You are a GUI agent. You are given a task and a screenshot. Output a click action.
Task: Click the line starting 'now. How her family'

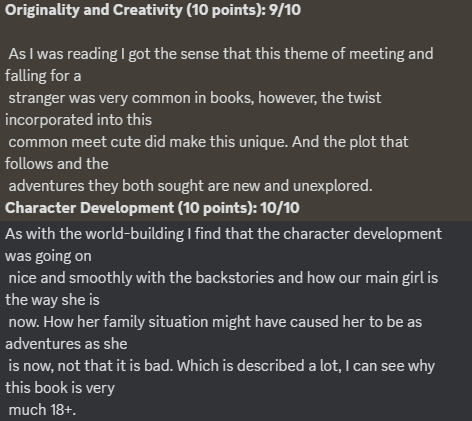(x=215, y=322)
